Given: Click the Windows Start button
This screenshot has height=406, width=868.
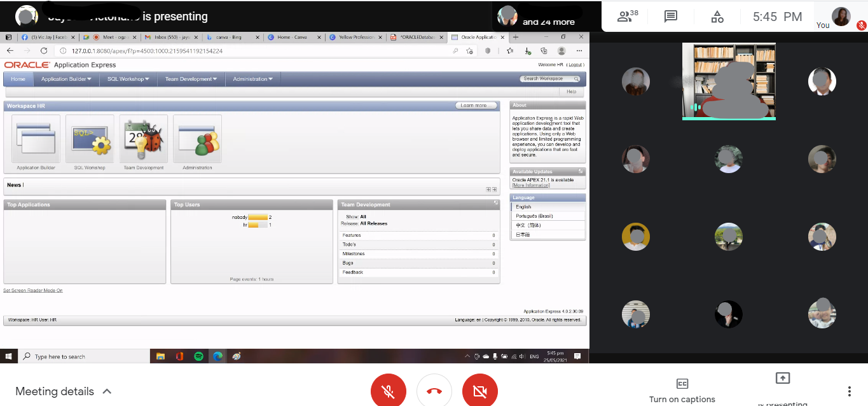Looking at the screenshot, I should pyautogui.click(x=9, y=356).
